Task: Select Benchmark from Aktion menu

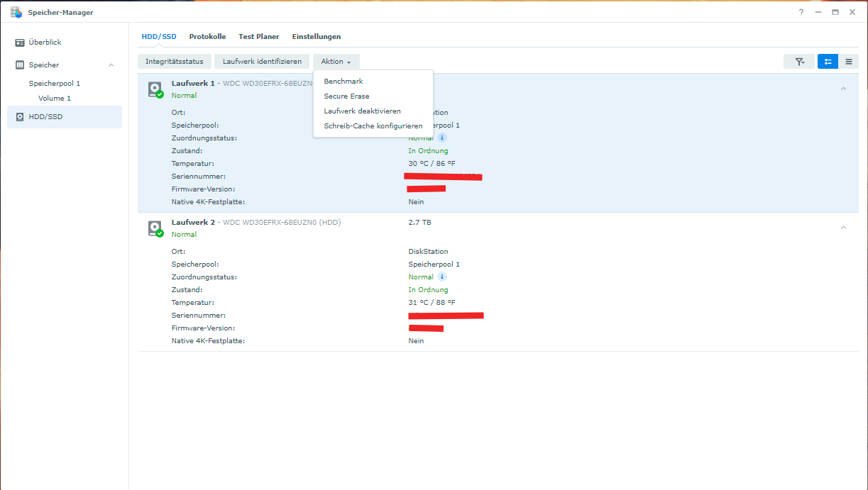Action: 373,82
